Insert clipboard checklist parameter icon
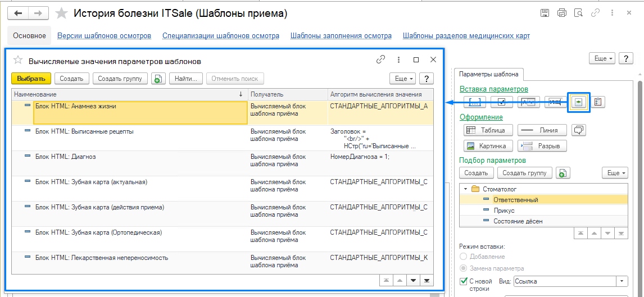The image size is (644, 297). tap(598, 103)
